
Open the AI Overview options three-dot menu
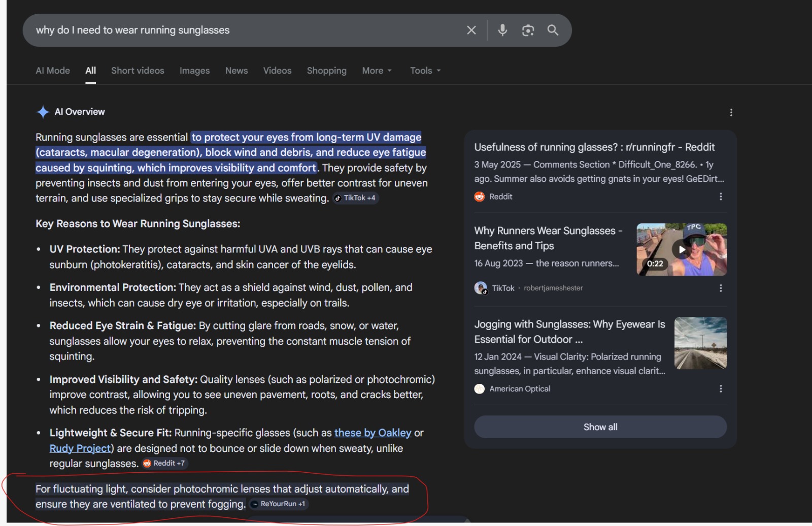(x=731, y=112)
